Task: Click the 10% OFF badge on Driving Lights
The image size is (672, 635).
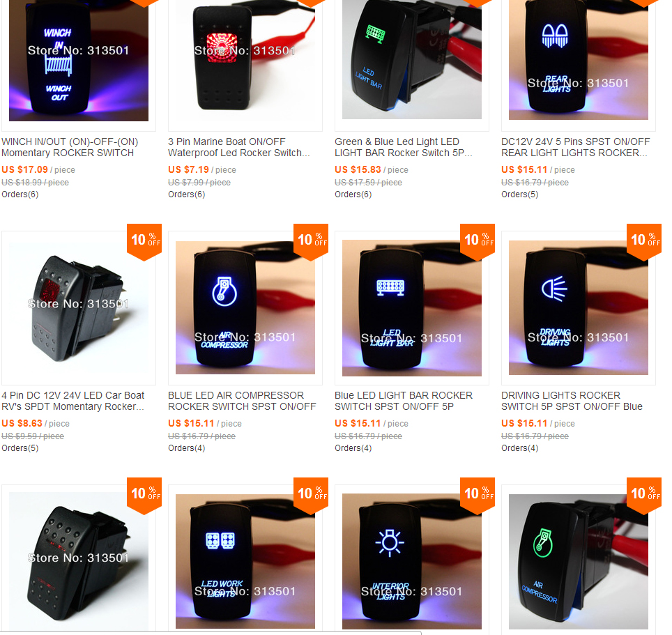Action: [x=643, y=242]
